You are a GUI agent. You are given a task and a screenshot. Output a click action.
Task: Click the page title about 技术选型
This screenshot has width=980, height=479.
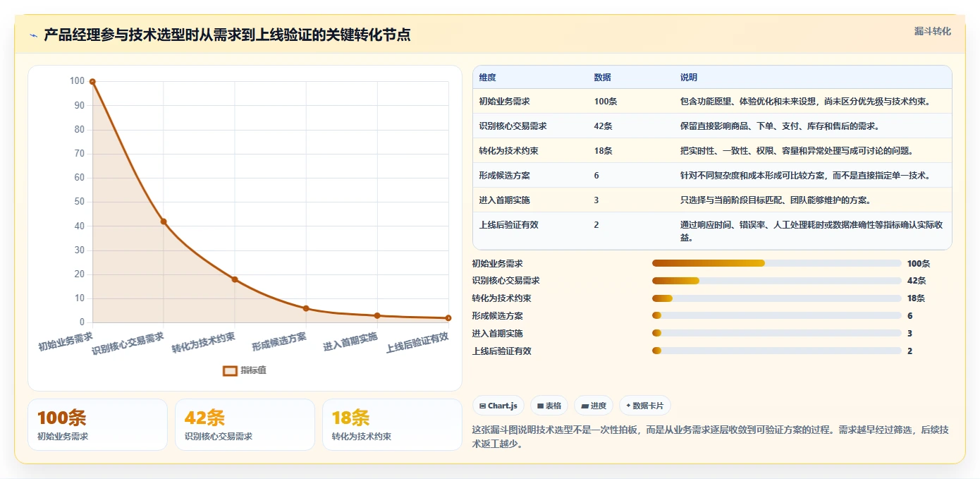[x=227, y=35]
